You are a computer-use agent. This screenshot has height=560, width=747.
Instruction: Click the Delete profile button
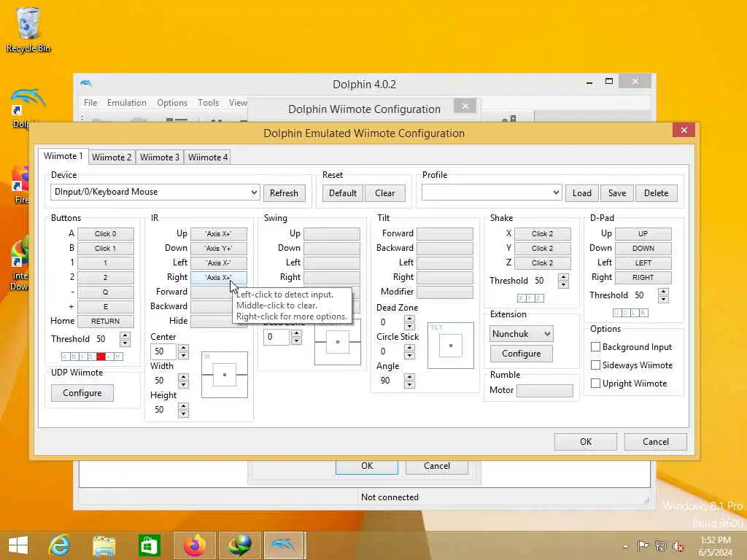pyautogui.click(x=656, y=192)
